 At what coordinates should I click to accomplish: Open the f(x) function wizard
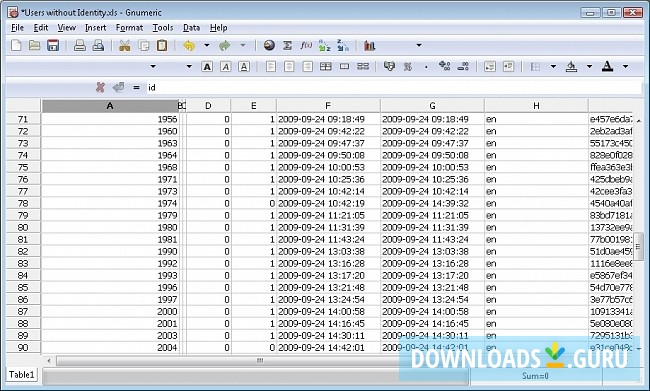point(306,45)
